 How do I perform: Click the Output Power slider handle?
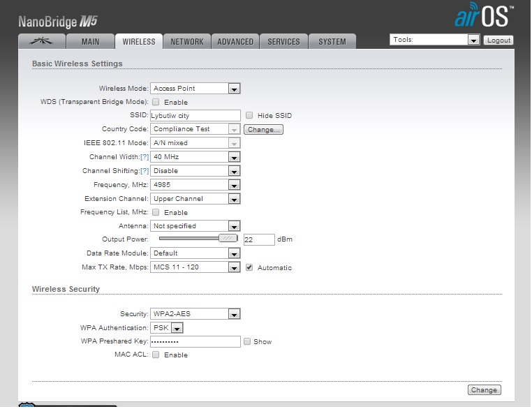[228, 239]
